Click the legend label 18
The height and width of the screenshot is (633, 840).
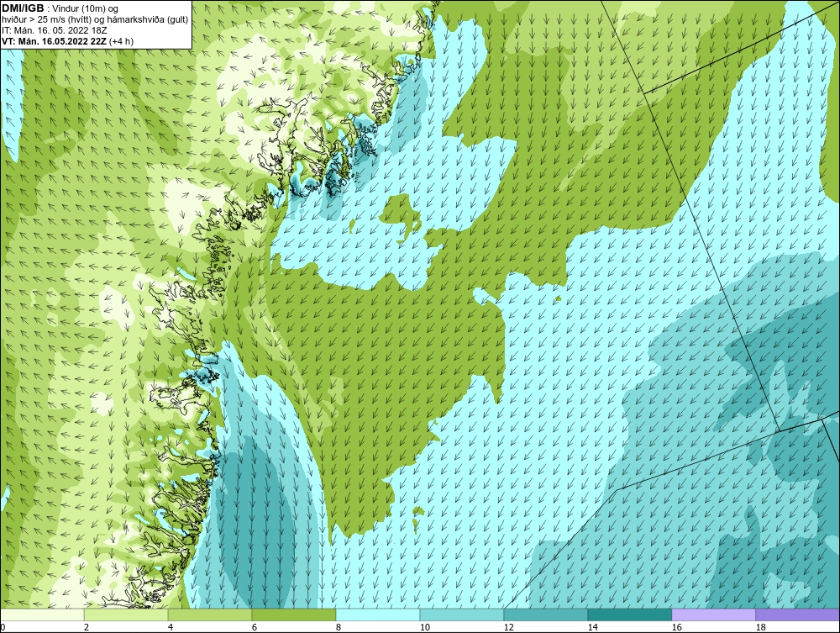click(x=761, y=627)
